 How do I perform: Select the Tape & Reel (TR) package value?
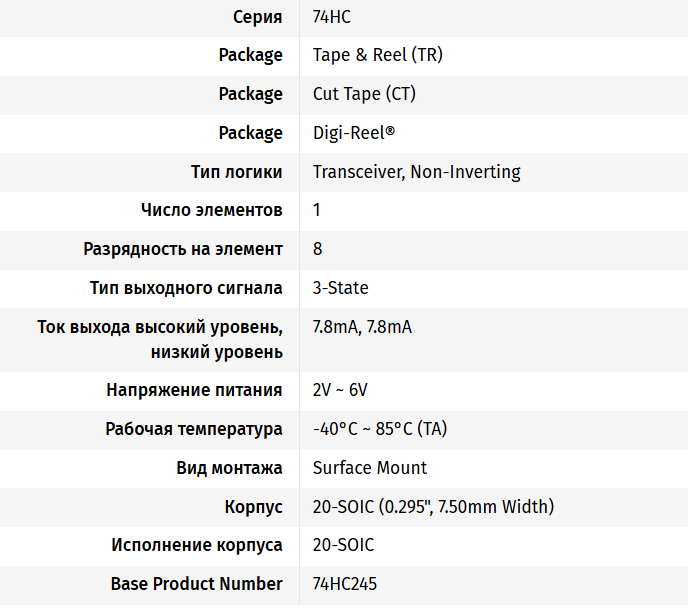pyautogui.click(x=377, y=55)
